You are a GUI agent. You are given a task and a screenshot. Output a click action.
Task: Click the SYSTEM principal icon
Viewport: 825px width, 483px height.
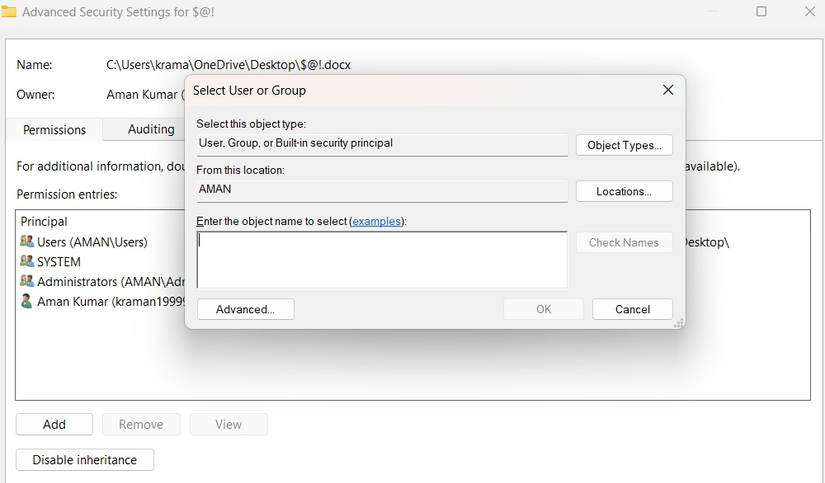pyautogui.click(x=26, y=262)
